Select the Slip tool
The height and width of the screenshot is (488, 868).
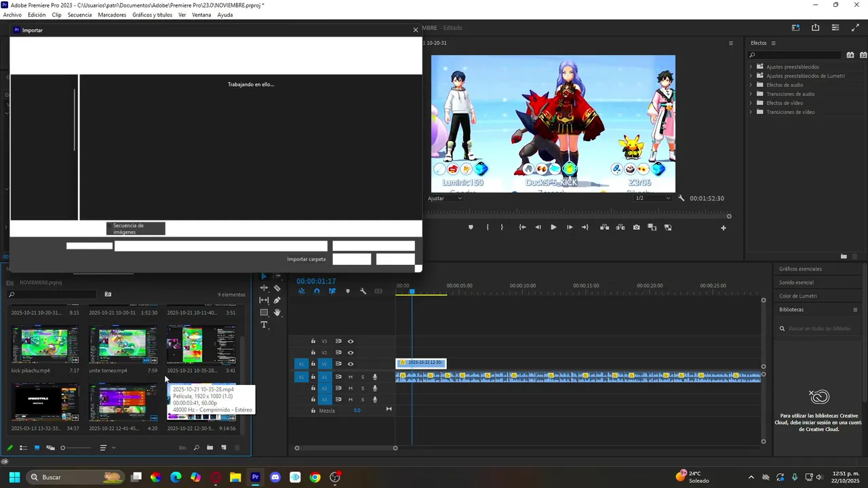point(264,300)
